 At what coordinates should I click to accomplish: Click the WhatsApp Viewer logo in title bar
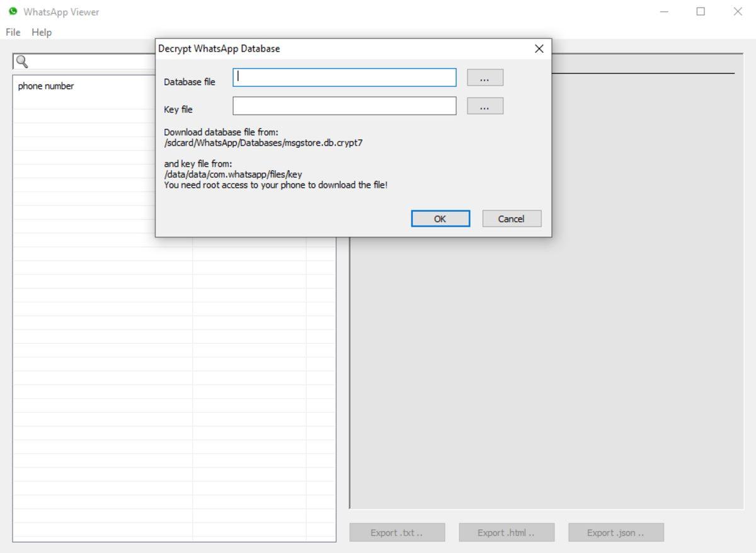coord(13,11)
